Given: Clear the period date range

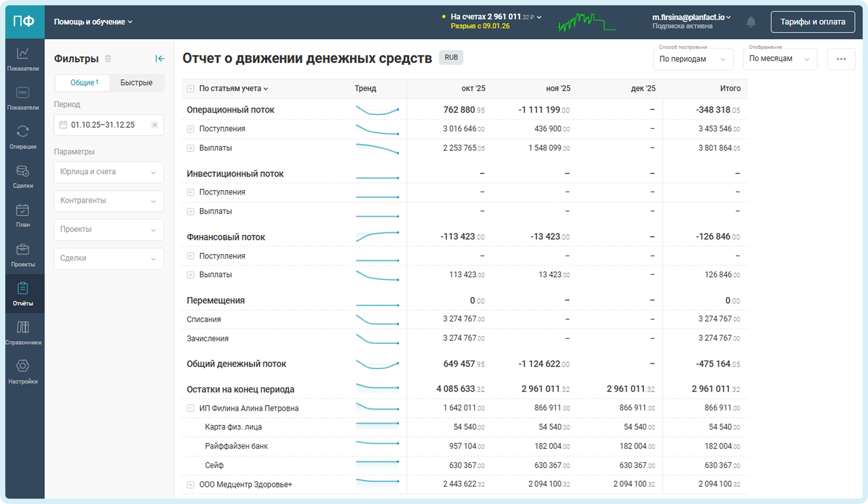Looking at the screenshot, I should 155,125.
